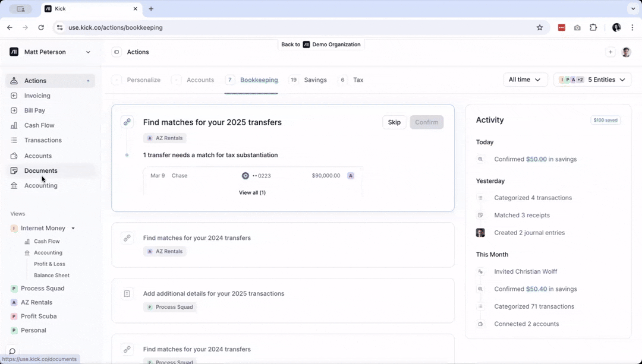The image size is (642, 364).
Task: Open Cash Flow from the sidebar
Action: pyautogui.click(x=13, y=125)
